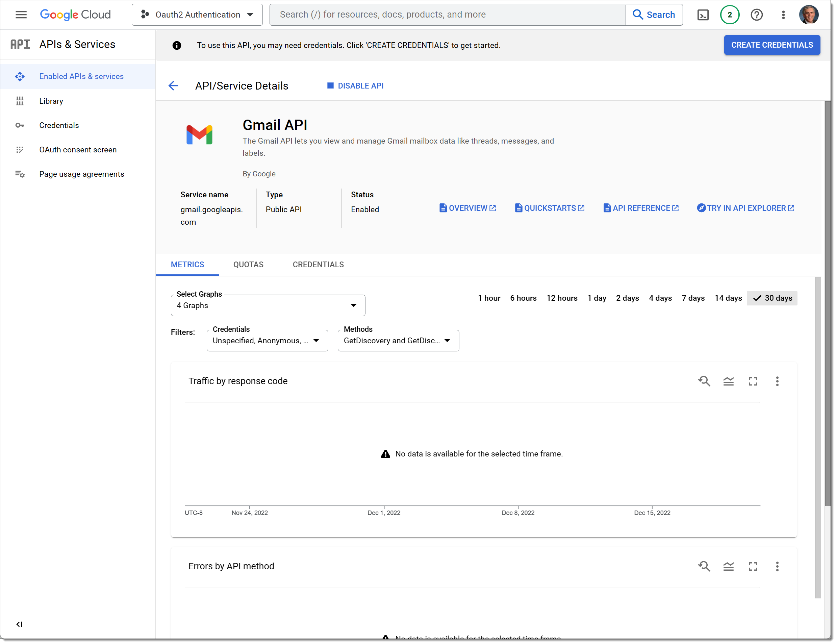Click Disable API
The height and width of the screenshot is (644, 836).
[355, 86]
